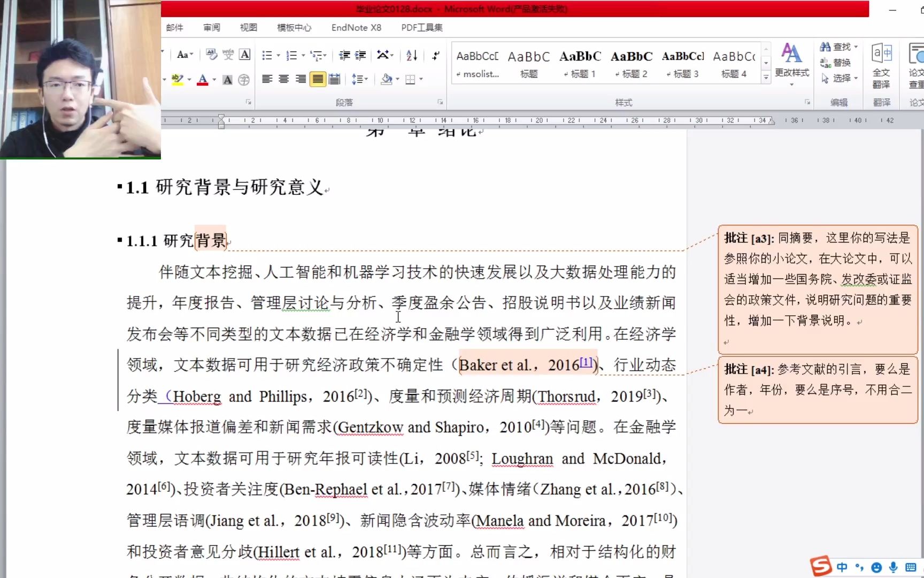
Task: Apply the AZ sort tool
Action: 412,56
